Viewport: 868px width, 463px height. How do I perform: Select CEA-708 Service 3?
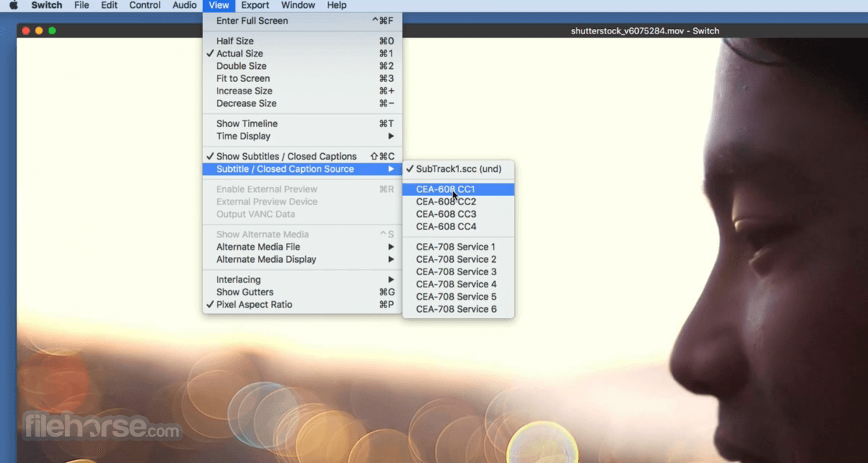[458, 272]
